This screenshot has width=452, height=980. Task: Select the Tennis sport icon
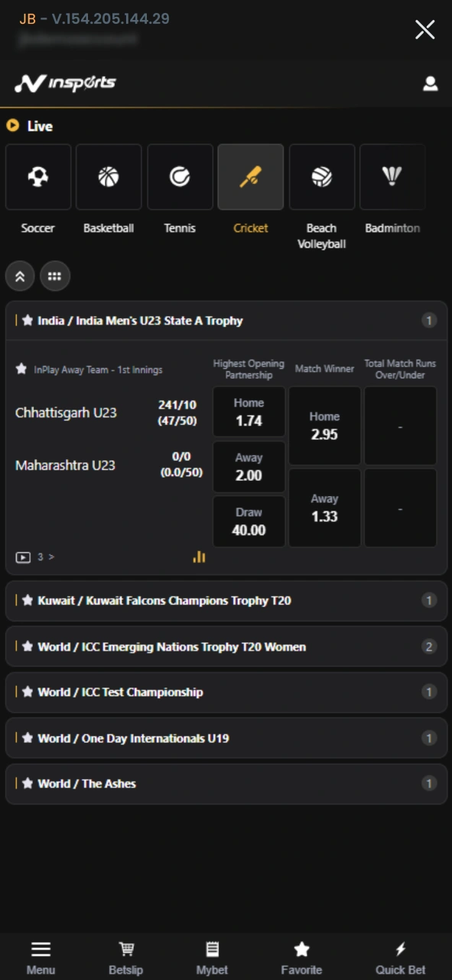[x=180, y=177]
